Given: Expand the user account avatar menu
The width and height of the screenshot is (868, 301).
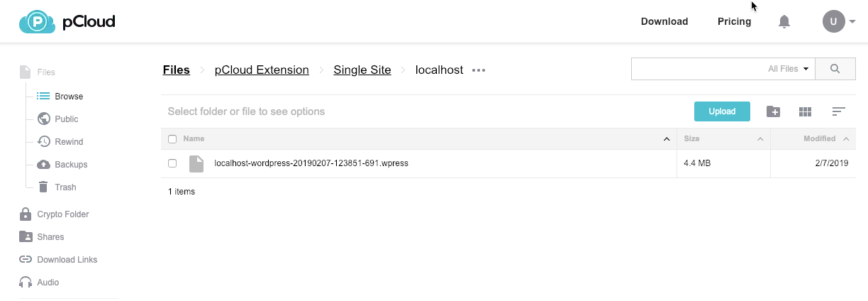Looking at the screenshot, I should point(839,22).
